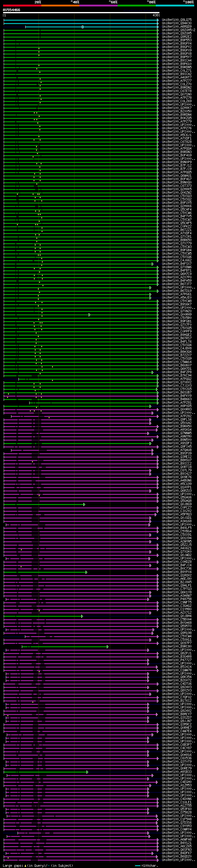Click the short green bar for UniRef100_Q0JBG9
The height and width of the screenshot is (868, 197).
point(44,504)
